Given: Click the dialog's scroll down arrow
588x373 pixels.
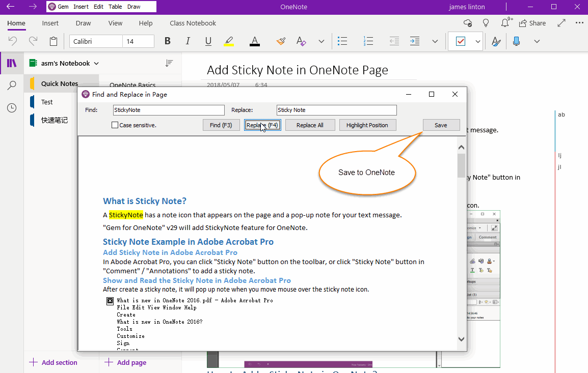Looking at the screenshot, I should pyautogui.click(x=461, y=339).
